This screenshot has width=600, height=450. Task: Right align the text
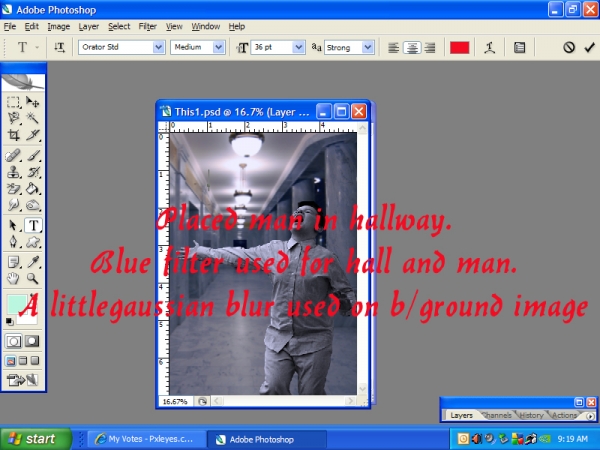click(430, 48)
